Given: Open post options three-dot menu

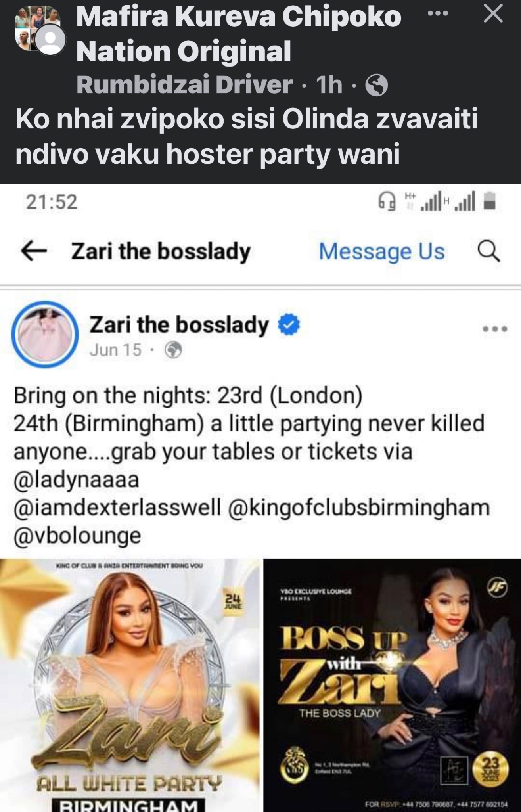Looking at the screenshot, I should point(495,329).
